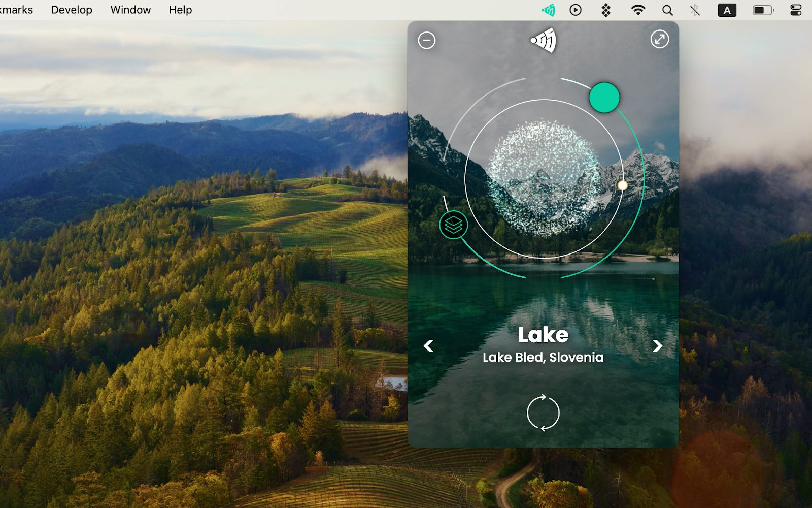
Task: Click the Dropbox menu bar icon
Action: 606,10
